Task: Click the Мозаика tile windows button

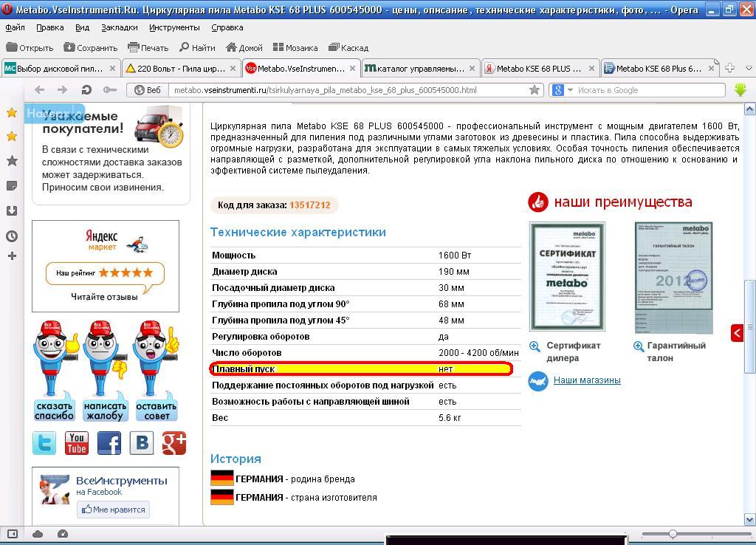Action: click(295, 48)
